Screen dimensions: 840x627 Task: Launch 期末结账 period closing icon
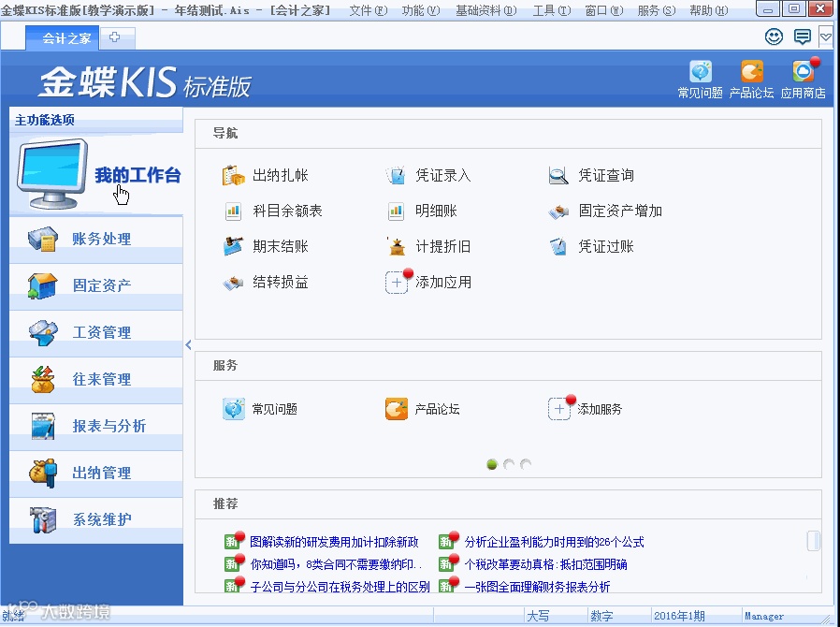coord(234,246)
